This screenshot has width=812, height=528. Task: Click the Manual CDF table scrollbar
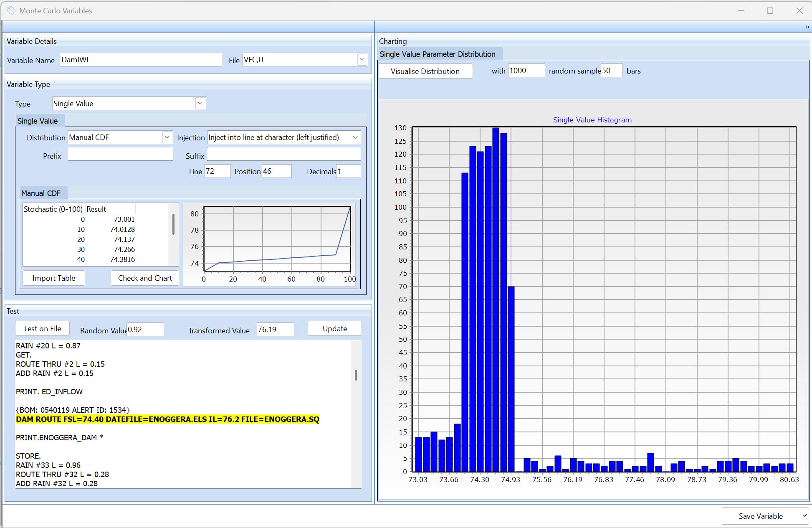(x=173, y=225)
